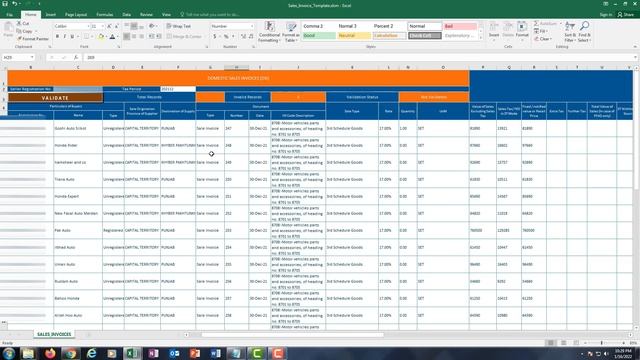Open Find & Select menu

[584, 31]
